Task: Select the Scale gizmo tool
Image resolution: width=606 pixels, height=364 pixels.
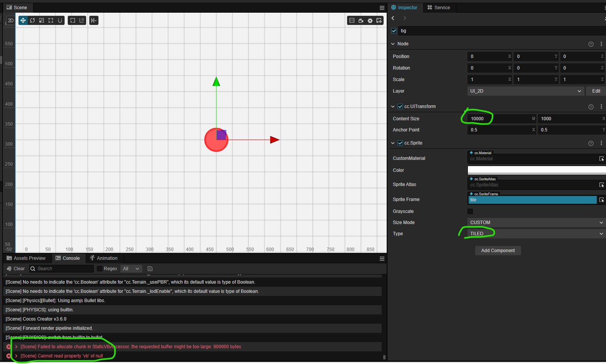Action: click(42, 20)
